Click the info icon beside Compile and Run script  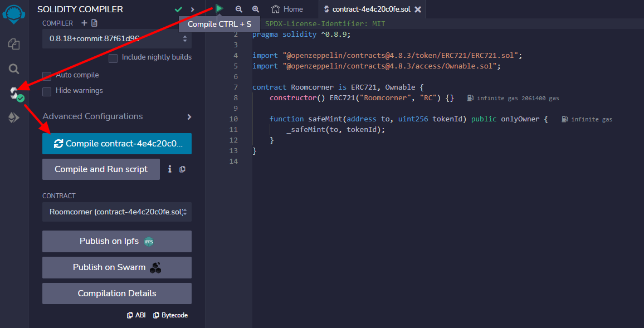(x=169, y=169)
